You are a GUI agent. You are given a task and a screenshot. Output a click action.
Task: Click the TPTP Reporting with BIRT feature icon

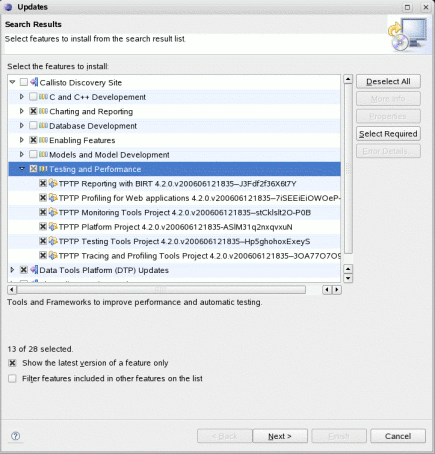pyautogui.click(x=53, y=184)
